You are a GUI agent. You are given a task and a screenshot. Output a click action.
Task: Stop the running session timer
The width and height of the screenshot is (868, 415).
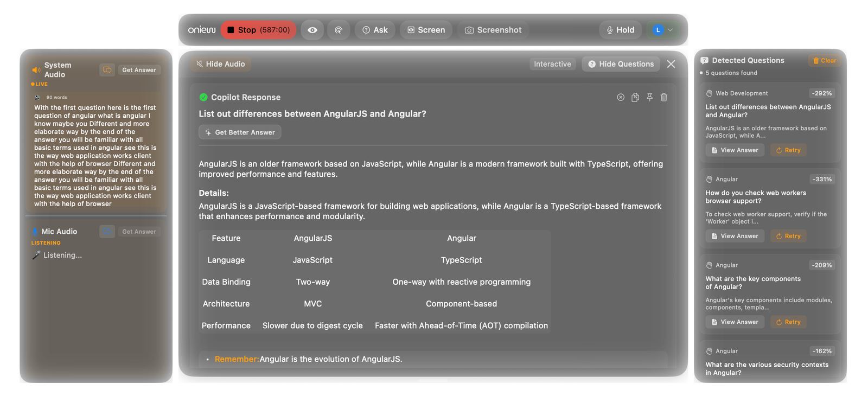tap(258, 30)
